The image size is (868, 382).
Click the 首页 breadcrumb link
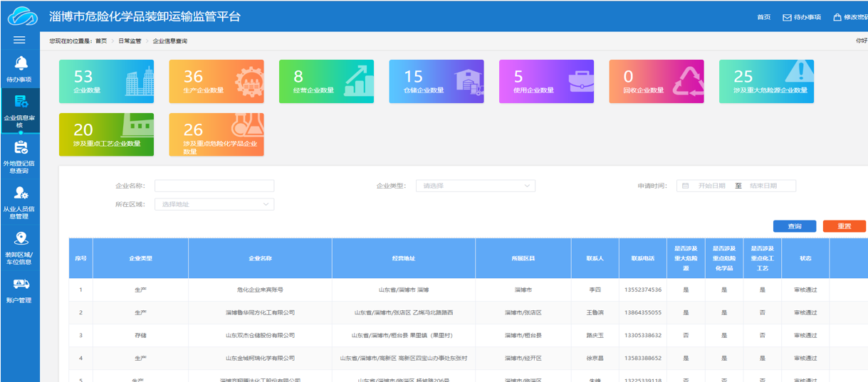101,41
